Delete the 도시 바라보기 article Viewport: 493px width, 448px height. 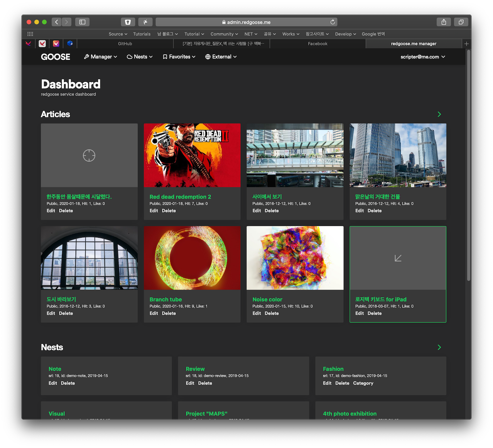pos(66,313)
